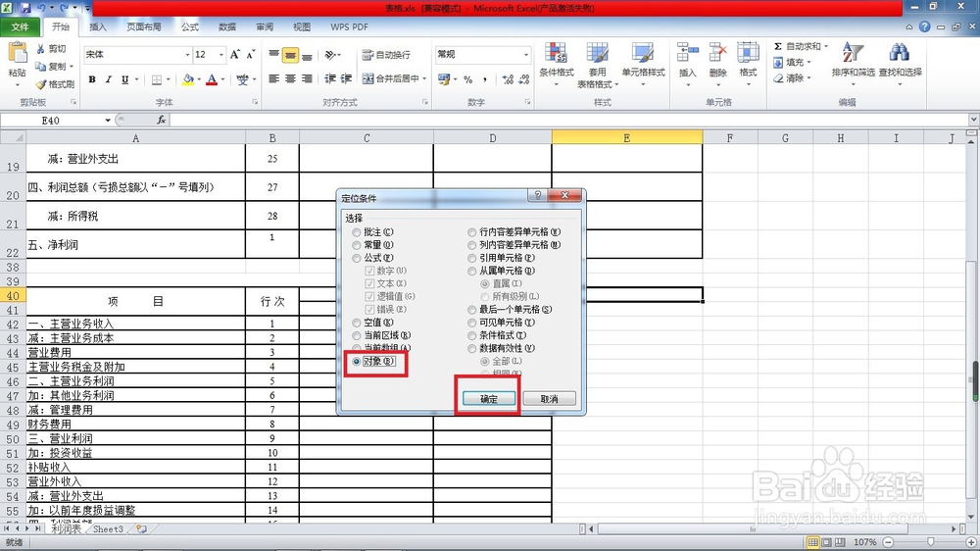This screenshot has width=980, height=551.
Task: Open the 文件 File tab
Action: (x=20, y=26)
